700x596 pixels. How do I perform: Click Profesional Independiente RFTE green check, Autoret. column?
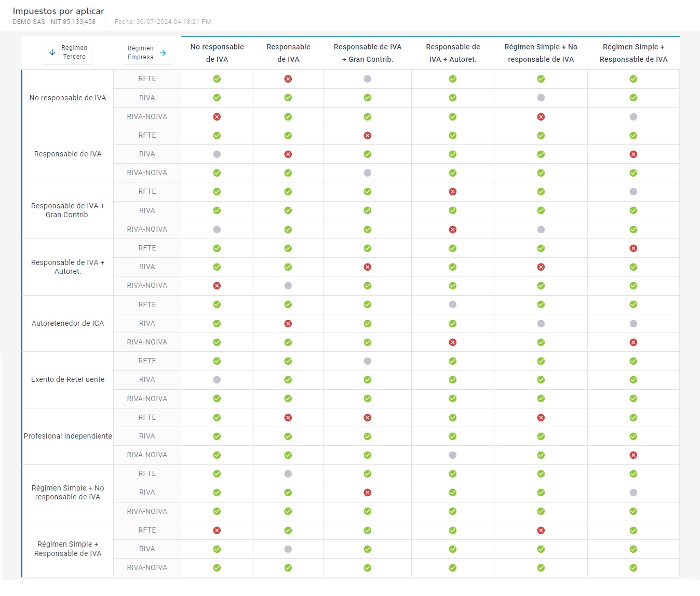pyautogui.click(x=453, y=417)
